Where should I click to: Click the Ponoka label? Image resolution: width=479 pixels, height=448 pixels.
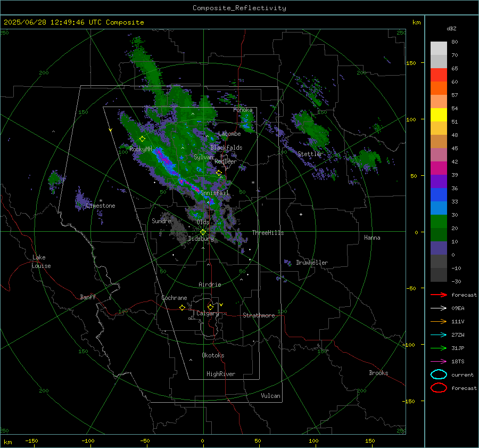tap(243, 110)
